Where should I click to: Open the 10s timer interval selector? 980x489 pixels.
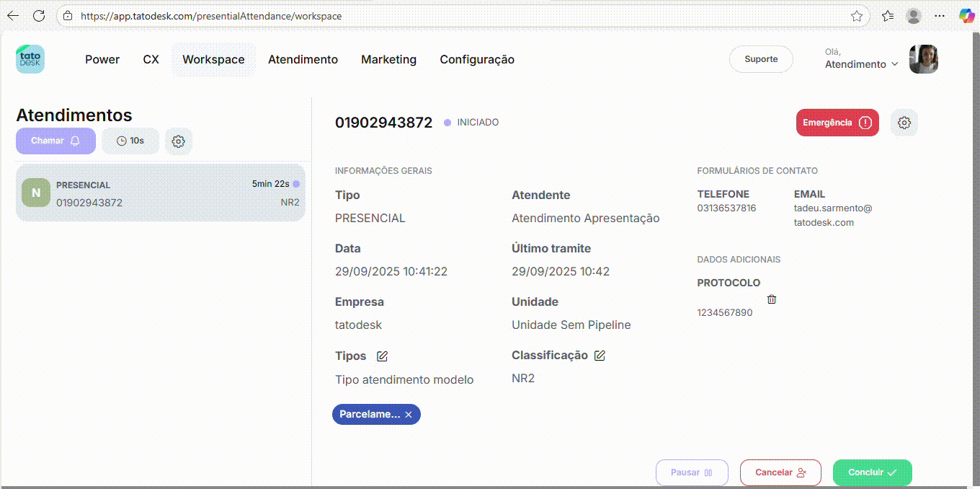pos(130,141)
